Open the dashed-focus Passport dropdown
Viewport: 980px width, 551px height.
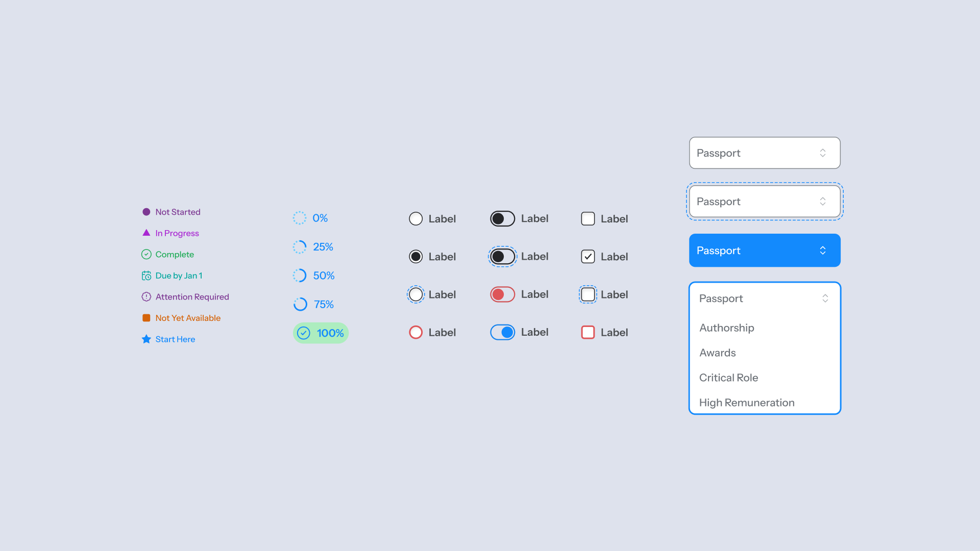pyautogui.click(x=764, y=202)
